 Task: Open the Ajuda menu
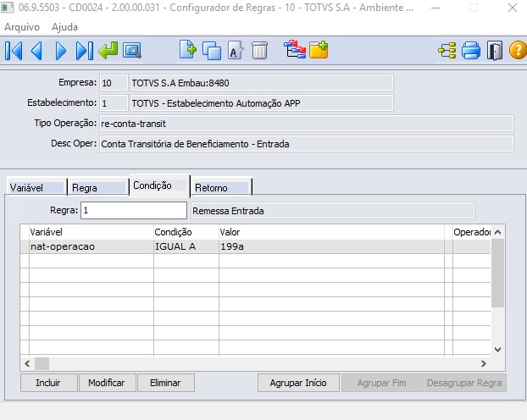click(x=64, y=27)
